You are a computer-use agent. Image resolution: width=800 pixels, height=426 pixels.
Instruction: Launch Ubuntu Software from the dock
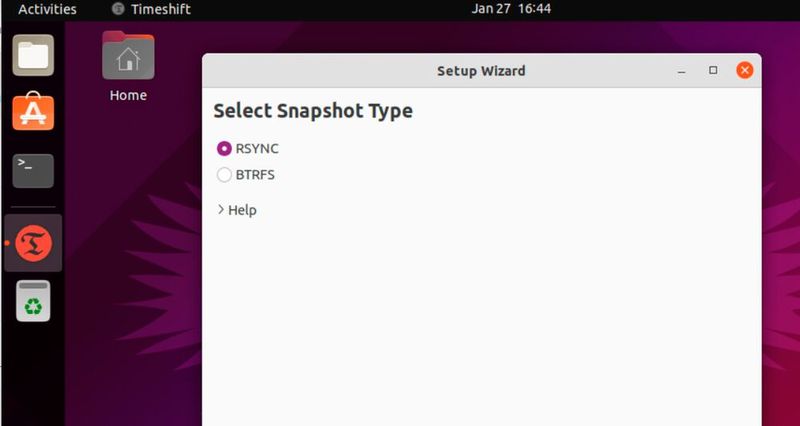point(33,112)
